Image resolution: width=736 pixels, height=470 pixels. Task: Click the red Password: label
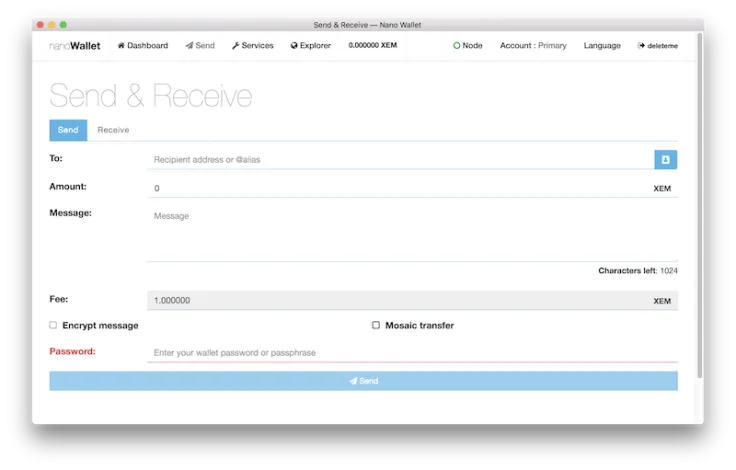pos(72,351)
